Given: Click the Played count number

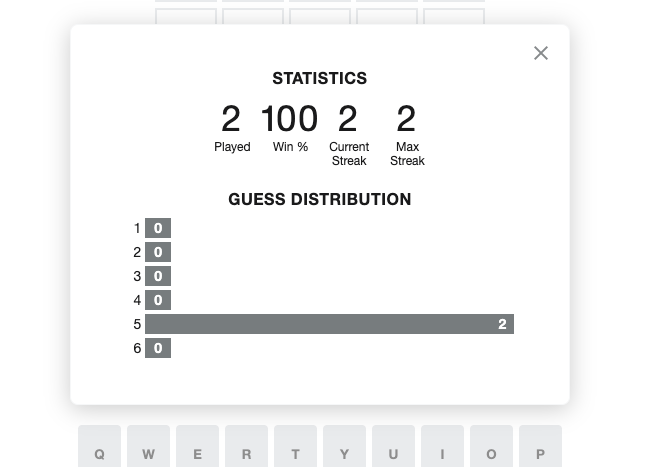Looking at the screenshot, I should pyautogui.click(x=231, y=118).
